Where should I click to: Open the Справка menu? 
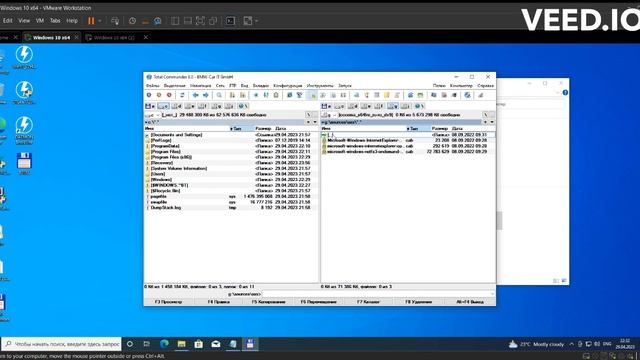point(485,86)
